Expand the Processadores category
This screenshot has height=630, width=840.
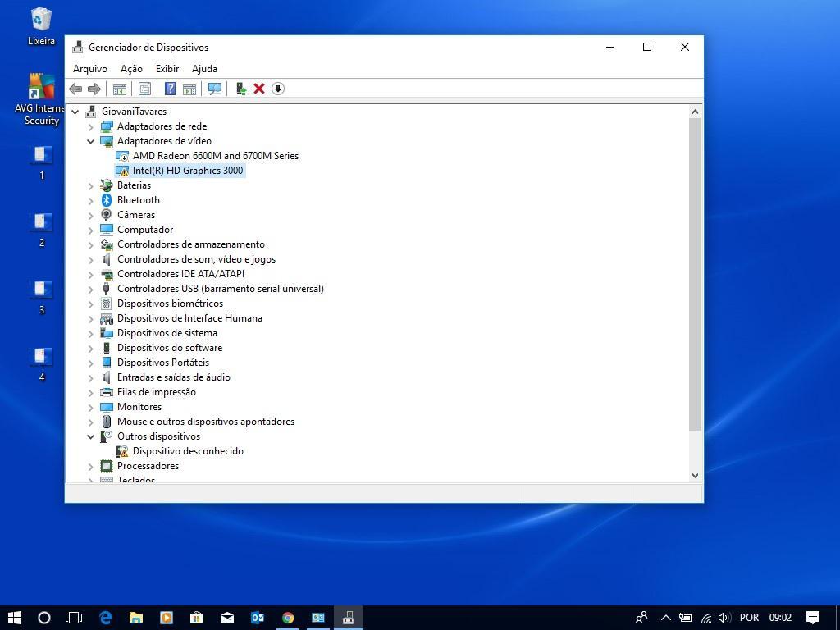(90, 467)
